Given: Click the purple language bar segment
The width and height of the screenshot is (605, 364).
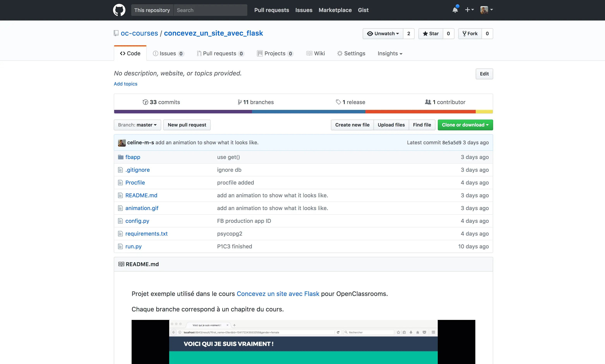Looking at the screenshot, I should 183,112.
